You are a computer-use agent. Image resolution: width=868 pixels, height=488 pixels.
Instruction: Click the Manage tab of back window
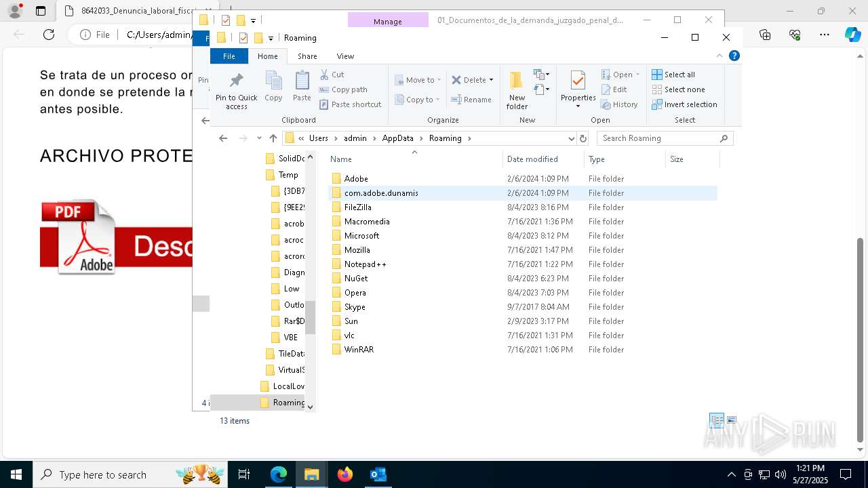click(388, 21)
